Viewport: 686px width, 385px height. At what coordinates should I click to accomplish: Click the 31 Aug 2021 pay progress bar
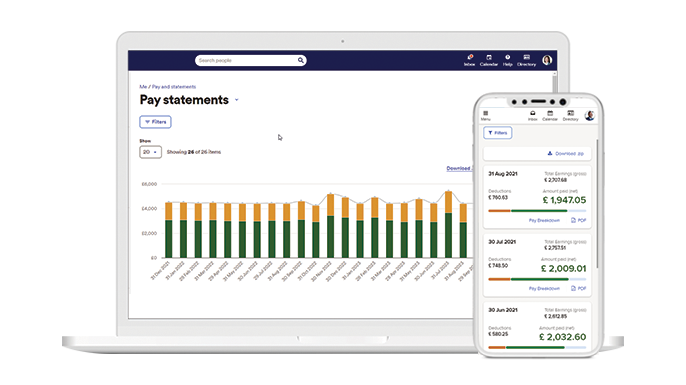tap(537, 211)
